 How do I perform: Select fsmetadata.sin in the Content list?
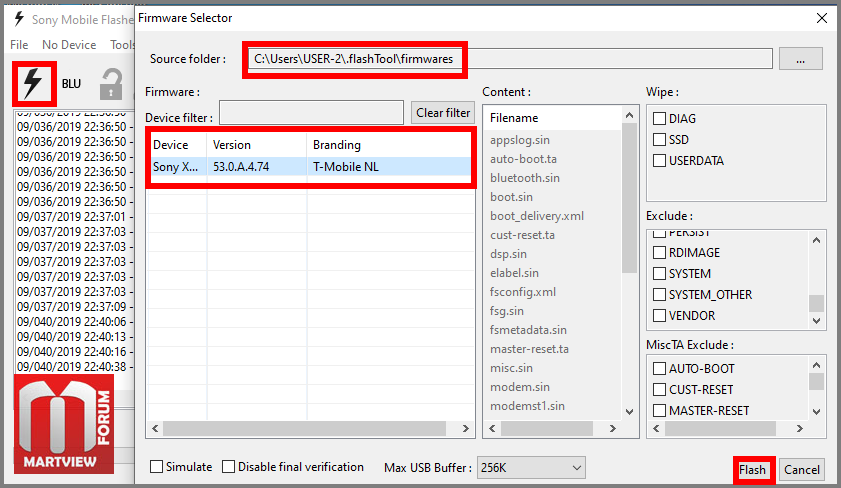click(528, 330)
